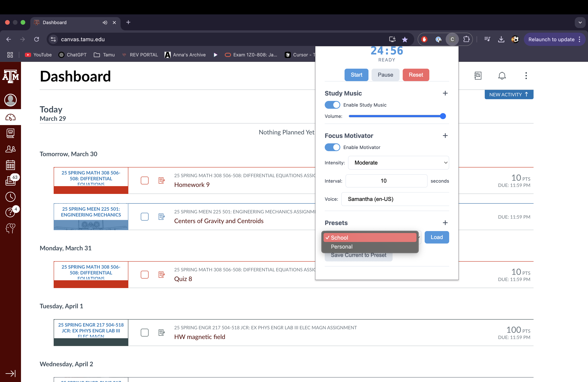Open Canvas Calendar from sidebar
Screen dimensions: 588x382
[10, 165]
